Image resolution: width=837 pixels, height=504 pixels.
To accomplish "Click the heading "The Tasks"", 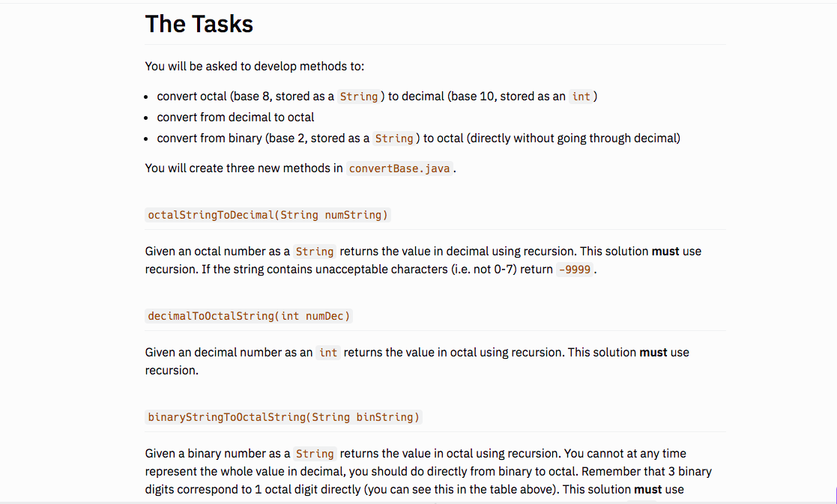I will [199, 23].
